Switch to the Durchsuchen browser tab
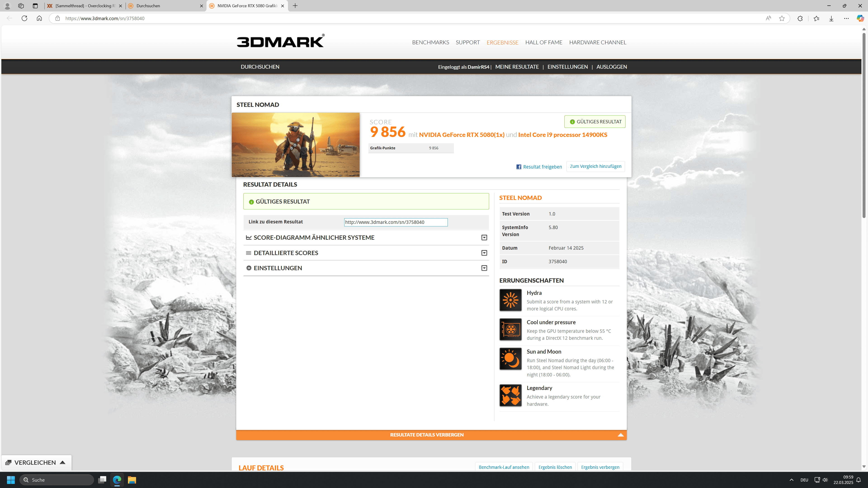This screenshot has width=868, height=488. [165, 6]
